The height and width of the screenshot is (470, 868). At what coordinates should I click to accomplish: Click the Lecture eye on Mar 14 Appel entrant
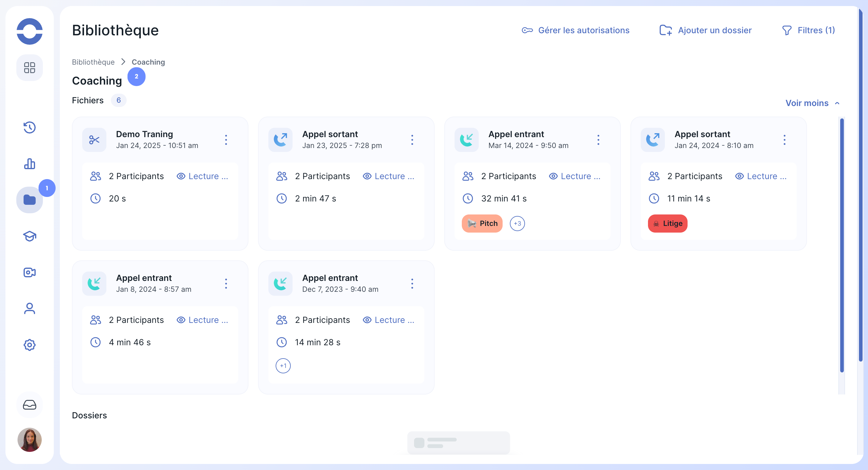pos(575,176)
